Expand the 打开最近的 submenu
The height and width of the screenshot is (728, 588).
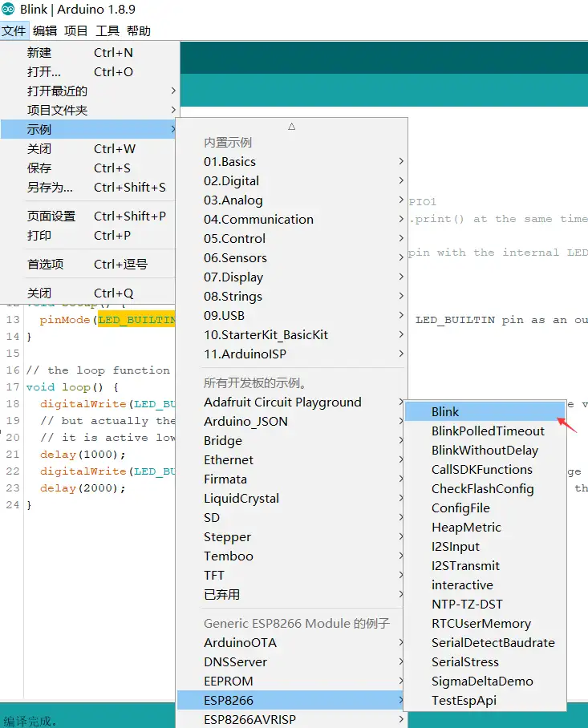pos(58,91)
